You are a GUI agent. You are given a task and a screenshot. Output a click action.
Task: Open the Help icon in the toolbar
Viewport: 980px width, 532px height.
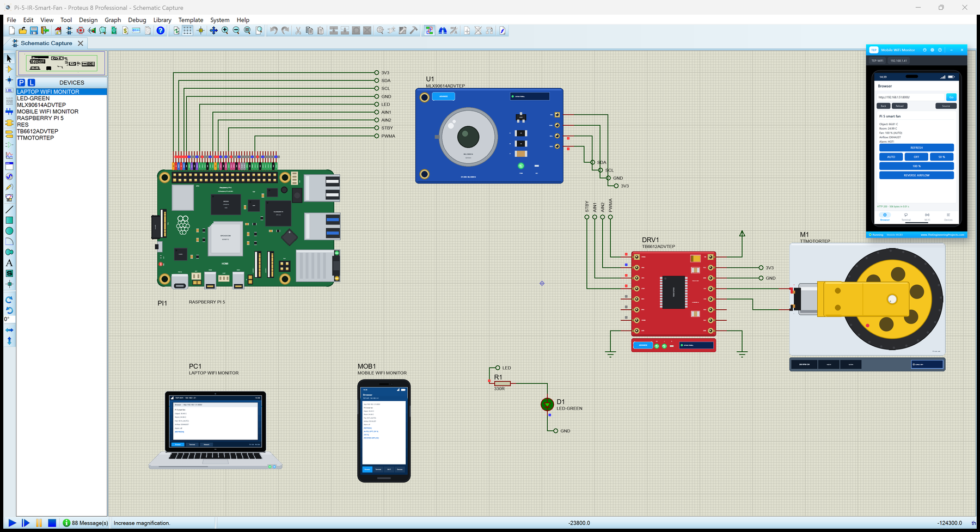point(161,30)
